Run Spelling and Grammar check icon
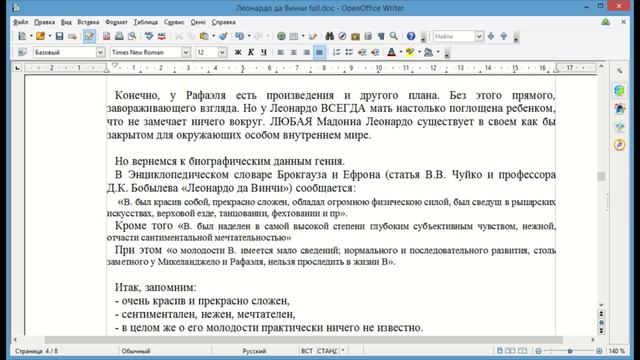Viewport: 640px width, 360px height. (x=149, y=36)
